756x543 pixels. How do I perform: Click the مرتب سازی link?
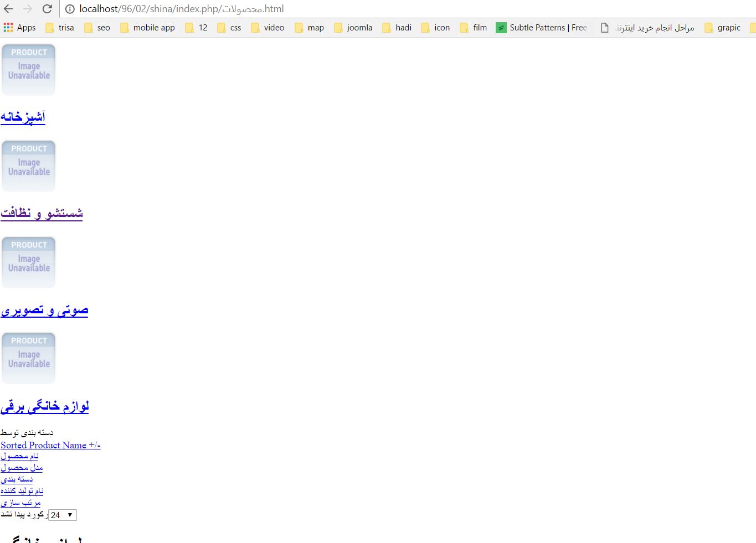pos(20,503)
